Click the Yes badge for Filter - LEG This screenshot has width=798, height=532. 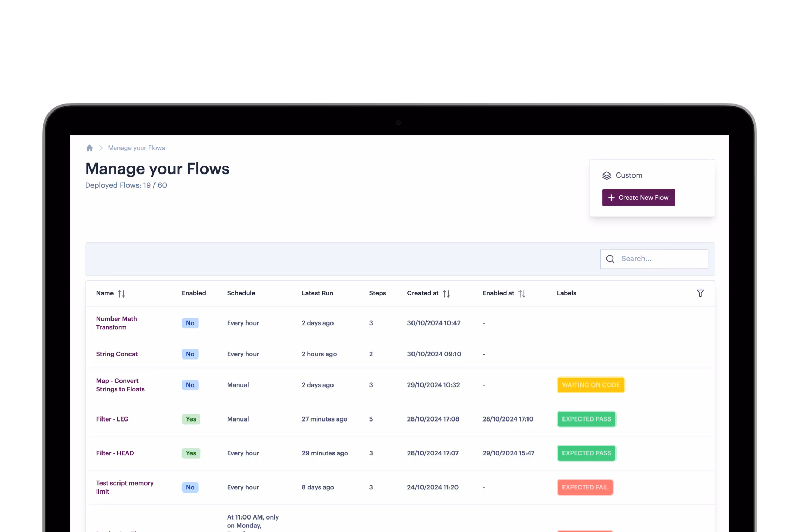click(x=191, y=419)
